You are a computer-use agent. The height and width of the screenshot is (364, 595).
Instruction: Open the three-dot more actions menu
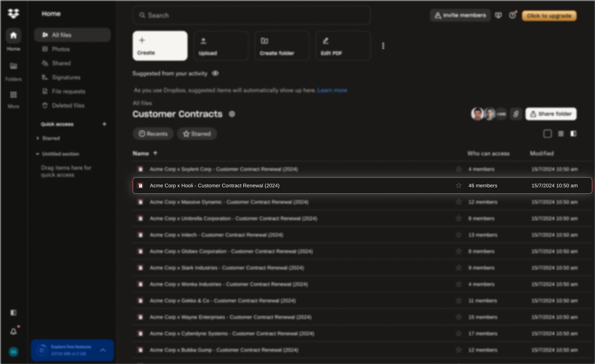pos(383,46)
